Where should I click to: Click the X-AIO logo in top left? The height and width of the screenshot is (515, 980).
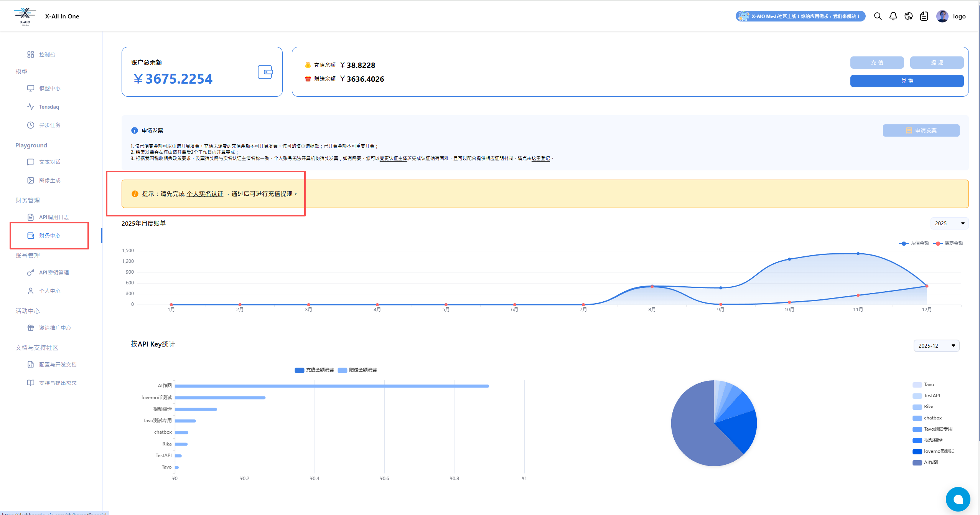(25, 16)
